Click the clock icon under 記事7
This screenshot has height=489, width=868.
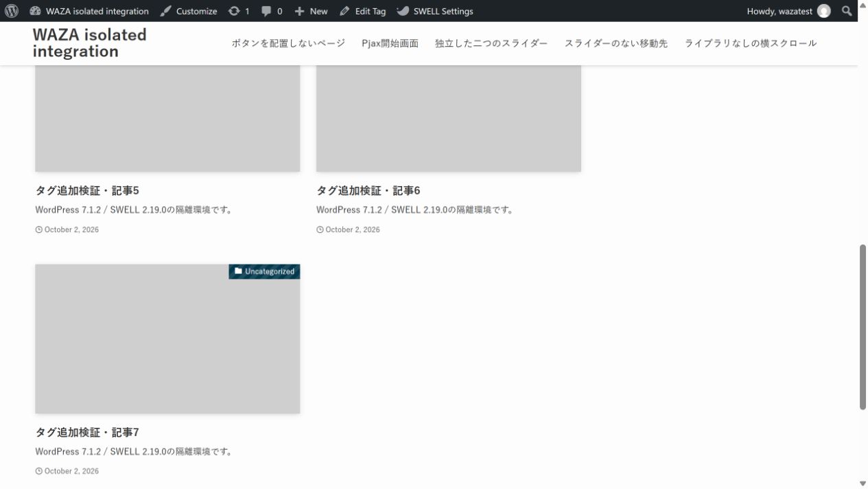[38, 471]
